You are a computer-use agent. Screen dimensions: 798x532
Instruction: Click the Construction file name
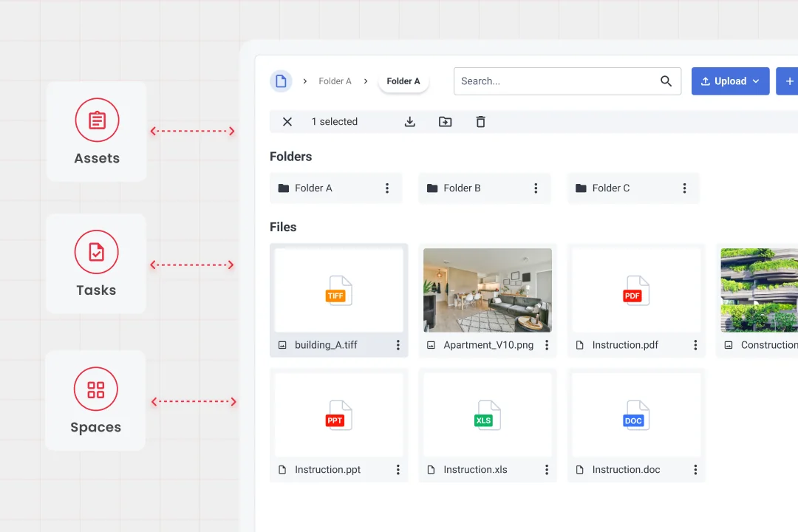click(769, 345)
